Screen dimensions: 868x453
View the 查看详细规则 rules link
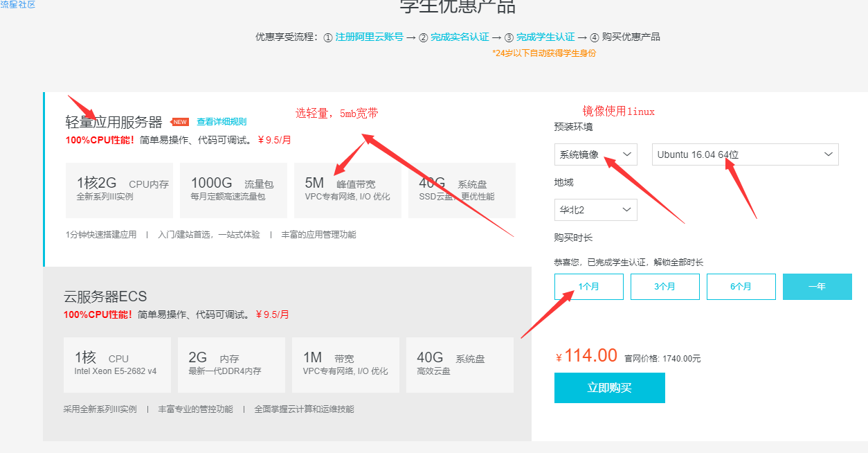pos(221,122)
